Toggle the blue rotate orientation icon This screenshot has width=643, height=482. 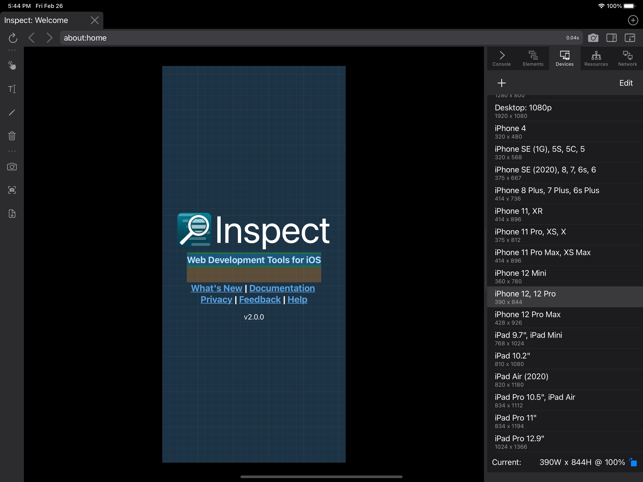tap(633, 462)
